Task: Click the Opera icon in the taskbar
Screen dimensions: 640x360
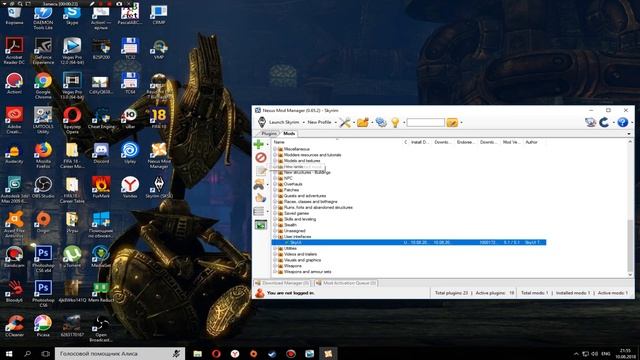Action: [x=216, y=353]
